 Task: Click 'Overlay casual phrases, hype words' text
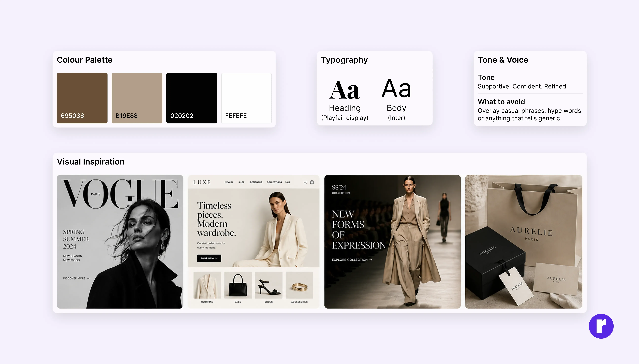pos(529,111)
